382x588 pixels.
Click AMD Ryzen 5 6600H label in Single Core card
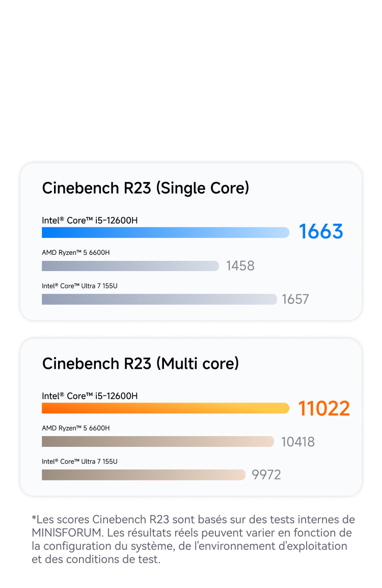coord(75,252)
